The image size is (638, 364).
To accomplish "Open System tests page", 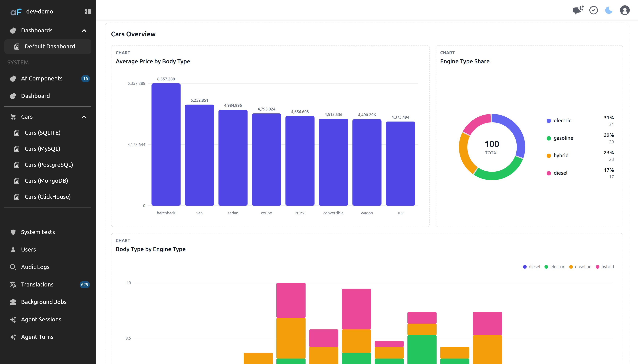I will coord(48,232).
